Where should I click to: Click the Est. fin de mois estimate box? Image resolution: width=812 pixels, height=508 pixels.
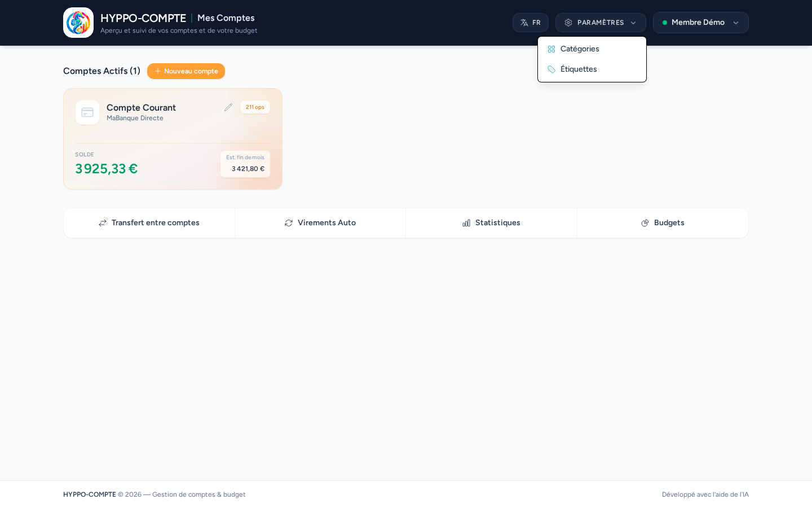[245, 164]
